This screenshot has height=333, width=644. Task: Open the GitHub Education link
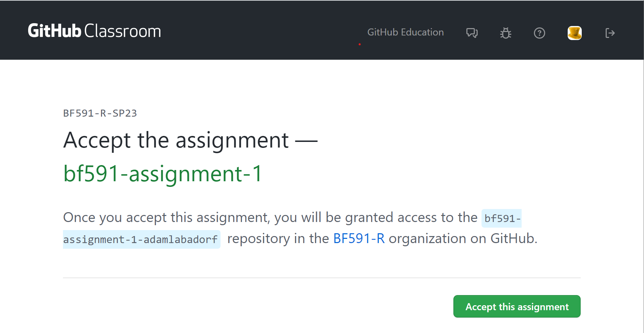tap(405, 32)
